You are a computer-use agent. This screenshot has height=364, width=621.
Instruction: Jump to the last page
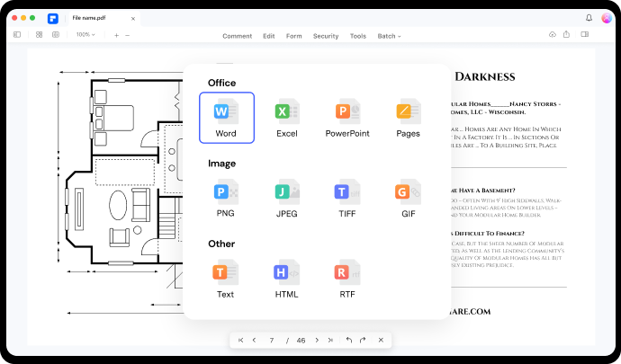coord(330,340)
